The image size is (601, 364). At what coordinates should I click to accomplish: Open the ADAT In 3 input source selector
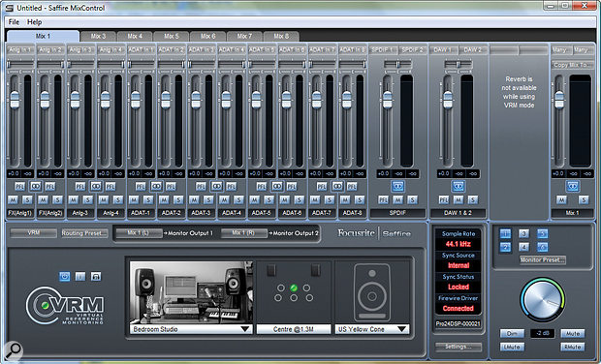pos(202,49)
